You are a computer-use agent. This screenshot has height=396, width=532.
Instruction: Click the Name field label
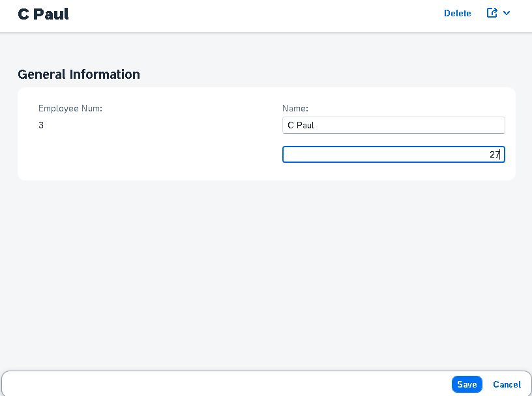(x=295, y=108)
